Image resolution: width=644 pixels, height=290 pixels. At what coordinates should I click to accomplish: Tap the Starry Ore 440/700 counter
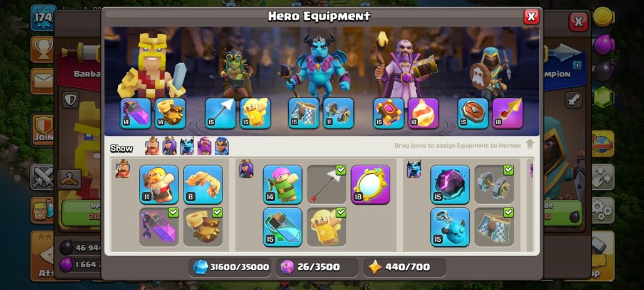coord(405,267)
